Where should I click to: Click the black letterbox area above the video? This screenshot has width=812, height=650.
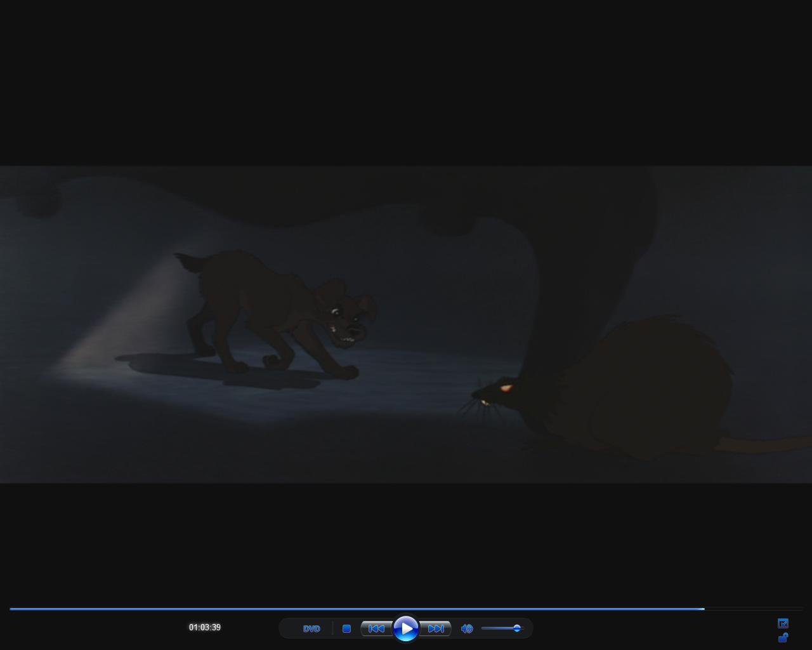(406, 83)
